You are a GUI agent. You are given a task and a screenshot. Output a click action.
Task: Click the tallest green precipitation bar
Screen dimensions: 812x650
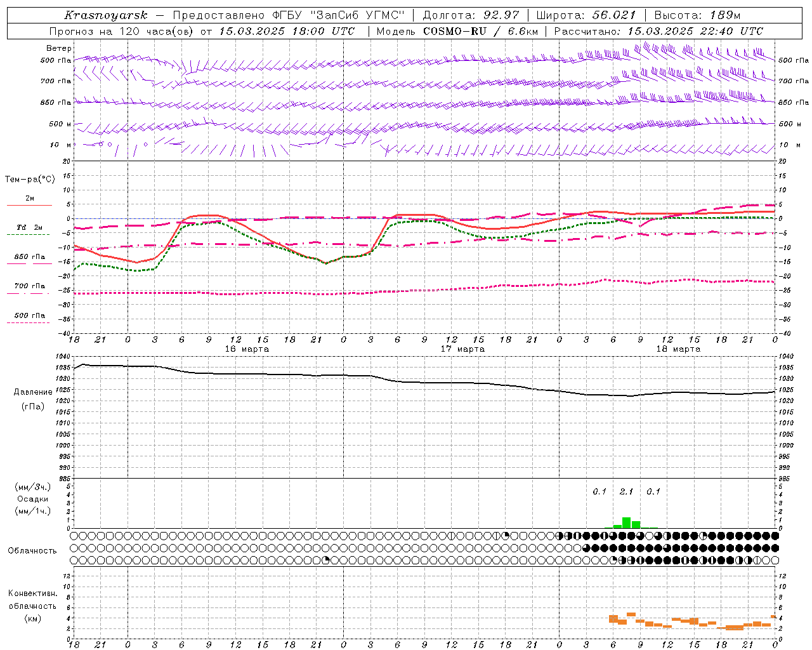point(626,523)
